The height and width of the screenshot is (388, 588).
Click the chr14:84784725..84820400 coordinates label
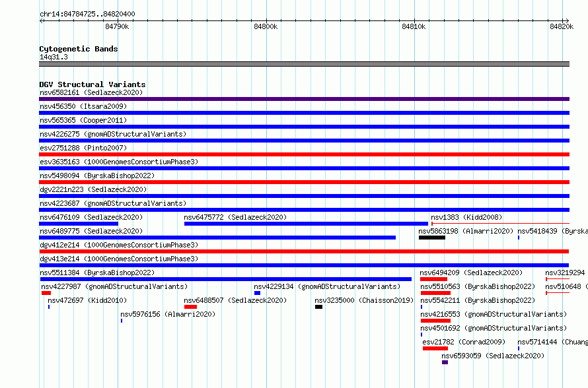click(87, 14)
